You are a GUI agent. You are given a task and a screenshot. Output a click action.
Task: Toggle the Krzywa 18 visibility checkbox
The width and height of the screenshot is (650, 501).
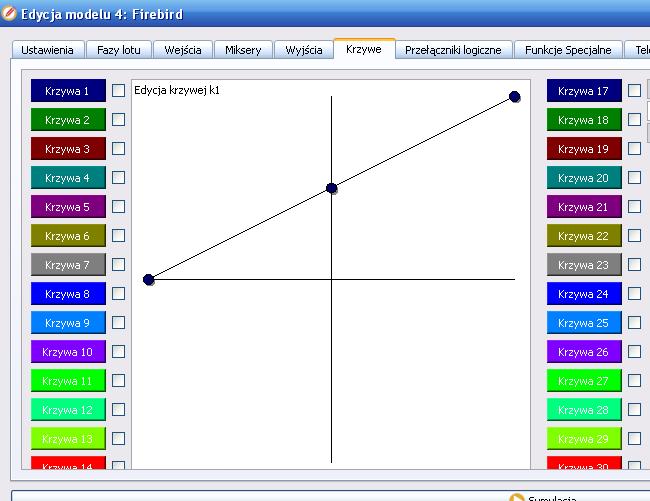click(635, 120)
